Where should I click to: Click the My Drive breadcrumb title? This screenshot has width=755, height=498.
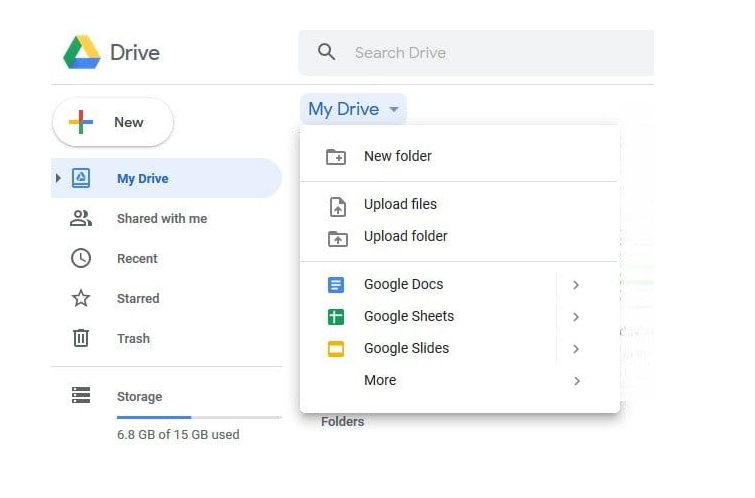[344, 109]
